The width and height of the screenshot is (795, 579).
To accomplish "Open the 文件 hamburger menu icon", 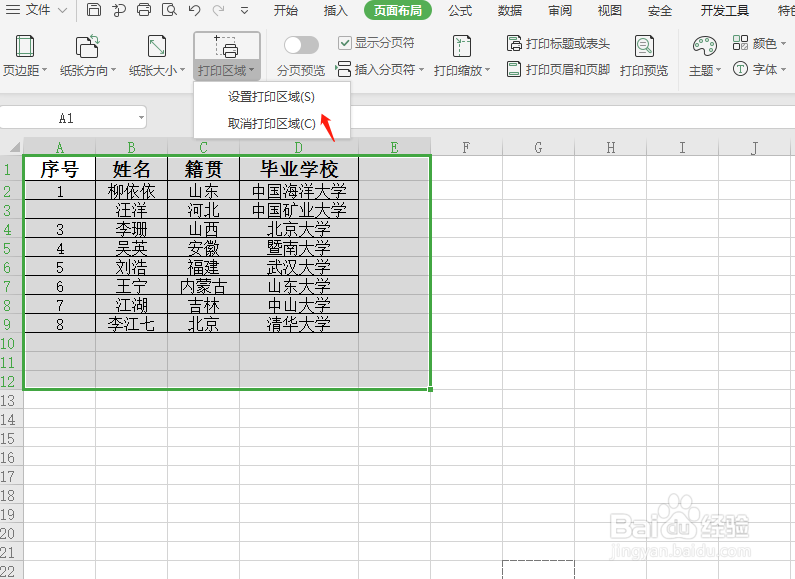I will coord(12,10).
